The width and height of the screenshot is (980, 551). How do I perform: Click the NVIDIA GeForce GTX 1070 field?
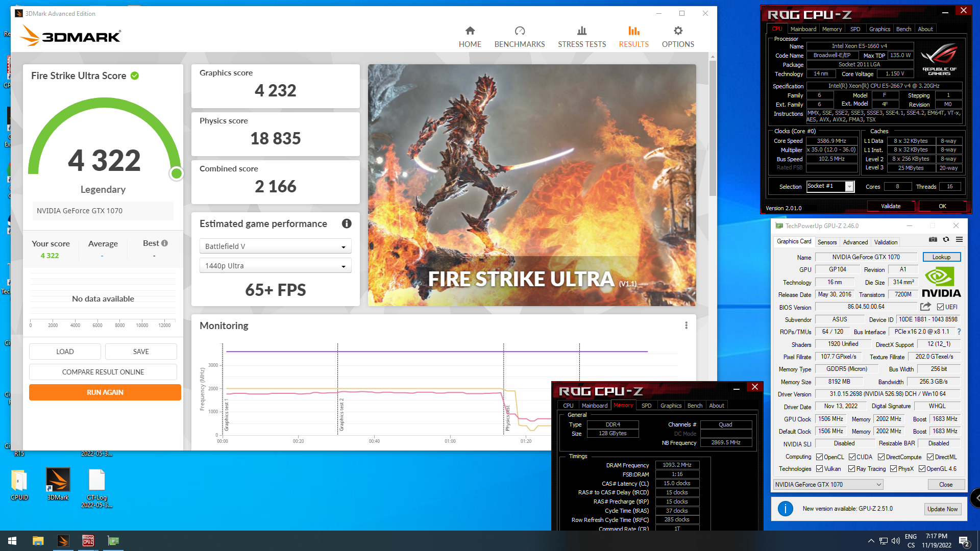click(103, 211)
